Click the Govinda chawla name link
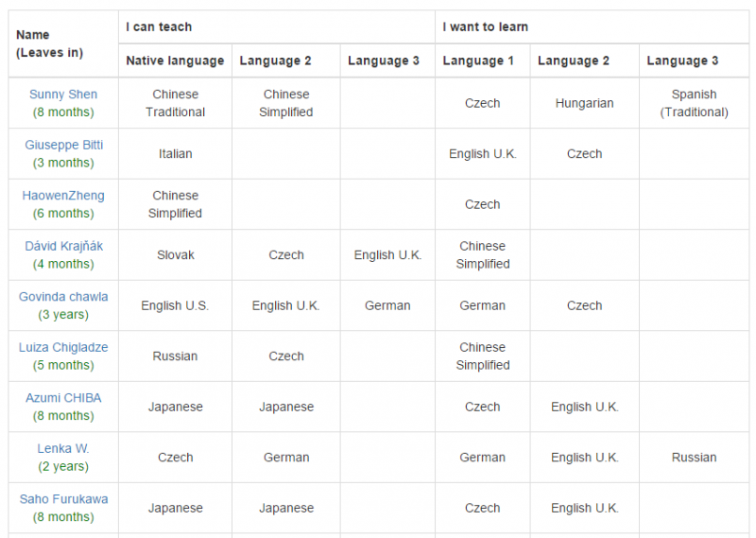 coord(63,297)
